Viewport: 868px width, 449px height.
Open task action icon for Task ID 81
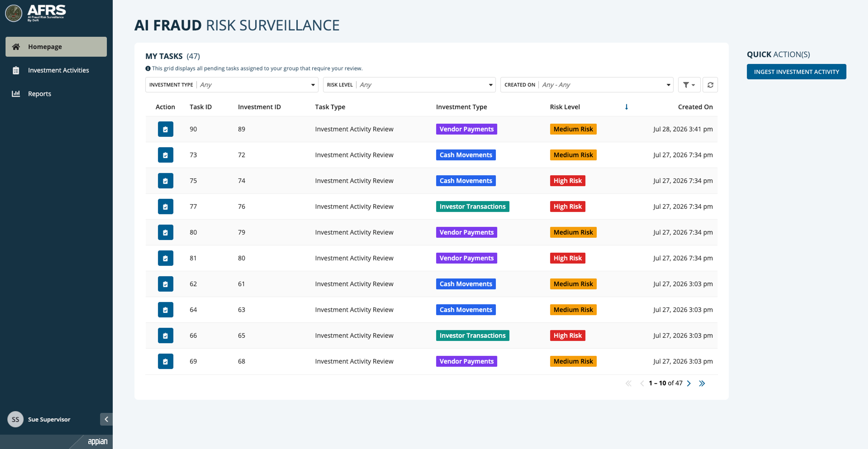coord(165,258)
